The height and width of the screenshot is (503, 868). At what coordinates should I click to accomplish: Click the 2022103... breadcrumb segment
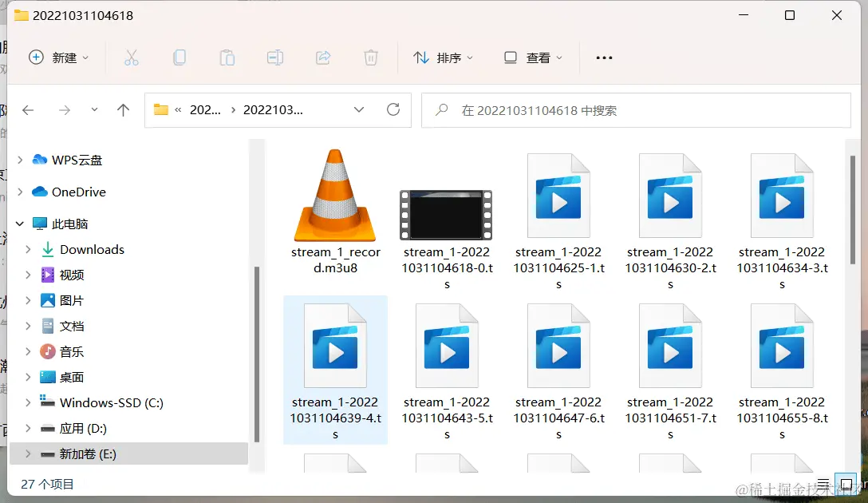point(273,109)
